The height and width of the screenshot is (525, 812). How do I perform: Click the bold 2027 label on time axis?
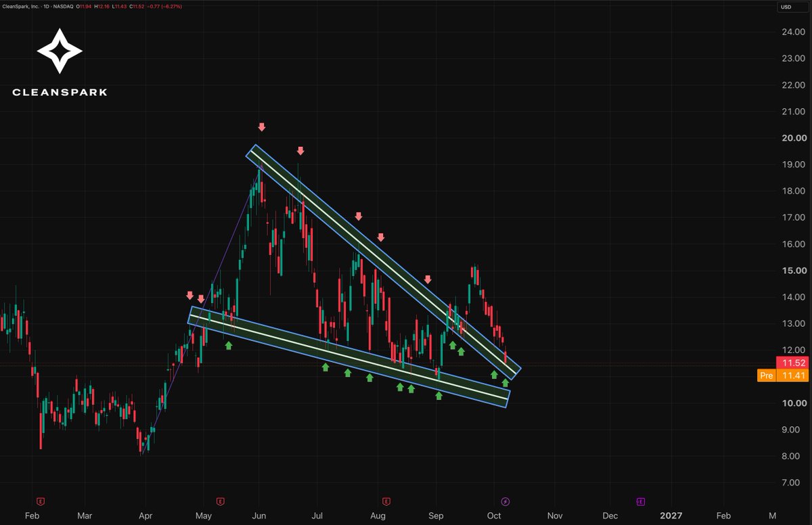[x=671, y=516]
